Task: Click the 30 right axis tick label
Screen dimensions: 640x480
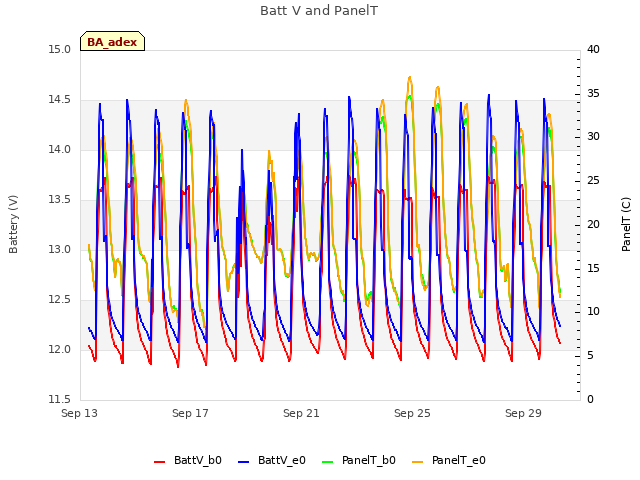Action: coord(593,137)
